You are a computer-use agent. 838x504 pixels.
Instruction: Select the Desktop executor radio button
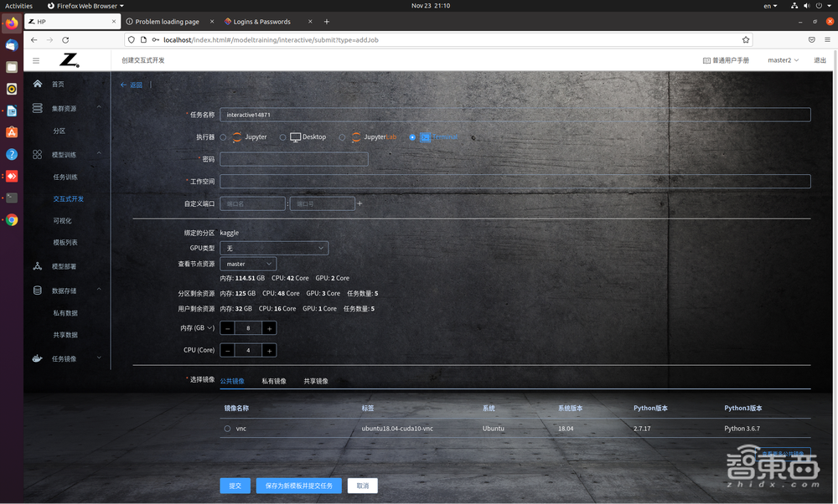(x=283, y=137)
